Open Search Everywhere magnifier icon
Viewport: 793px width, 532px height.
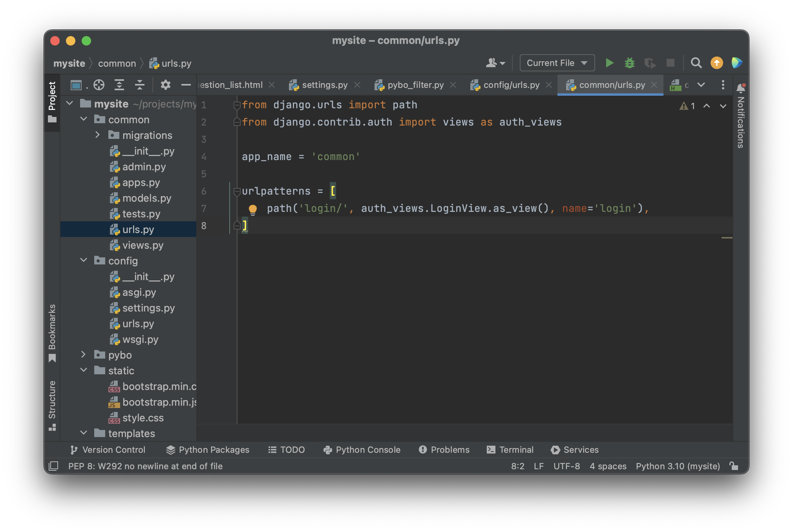(x=696, y=63)
